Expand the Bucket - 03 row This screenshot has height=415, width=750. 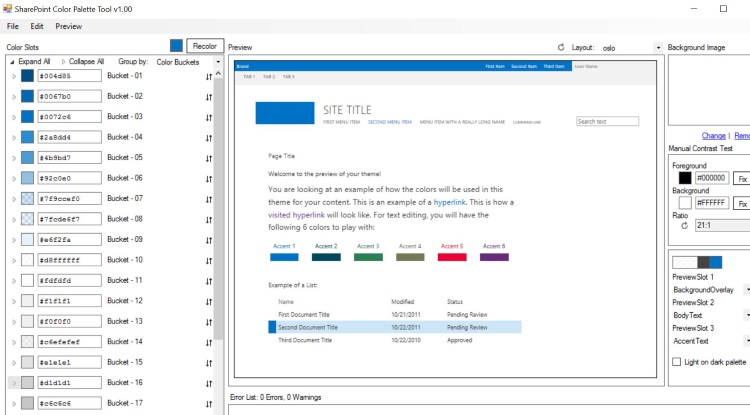pos(13,117)
